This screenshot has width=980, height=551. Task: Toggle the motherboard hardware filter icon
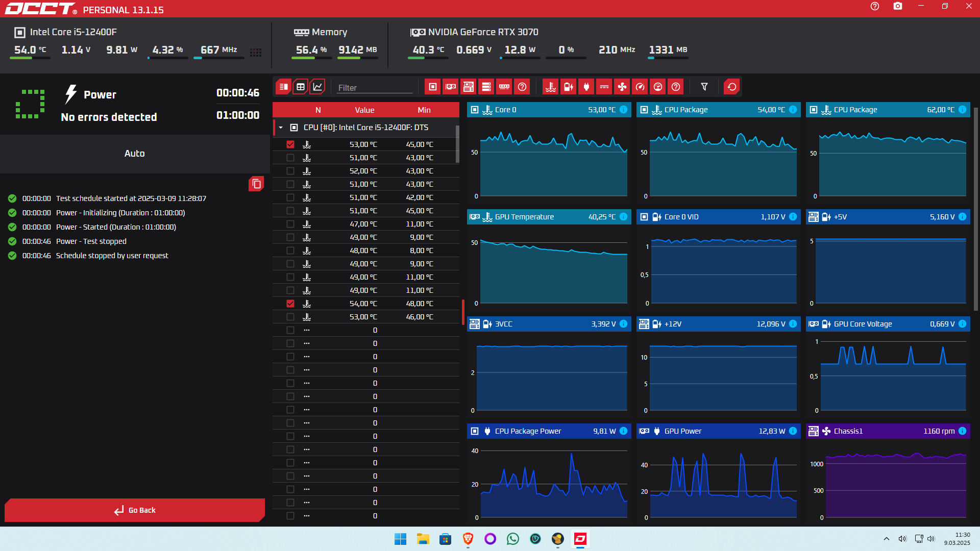[x=469, y=87]
